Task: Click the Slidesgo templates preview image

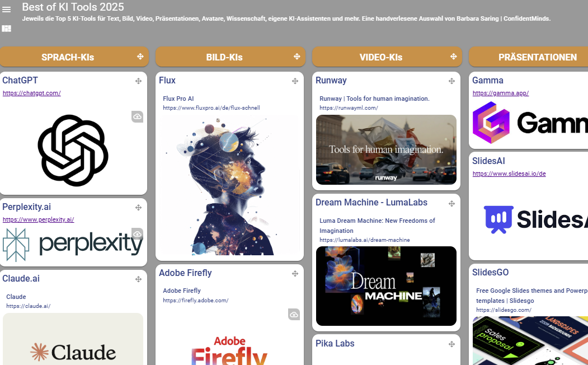Action: pyautogui.click(x=530, y=340)
